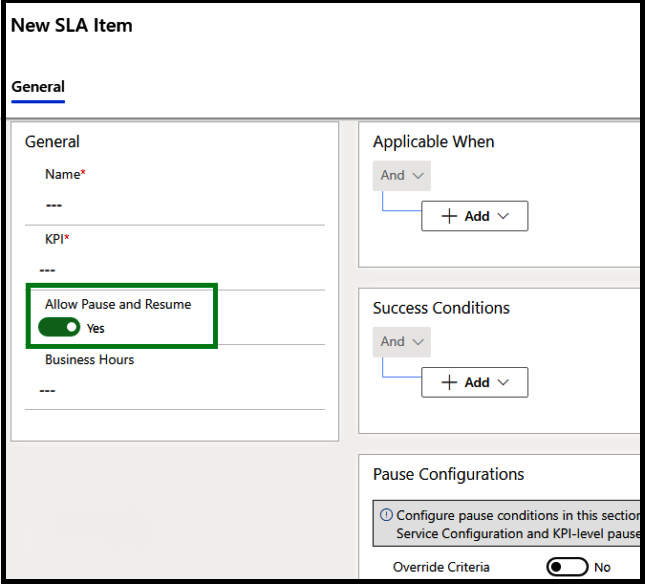Toggle Allow Pause and Resume switch

(59, 327)
